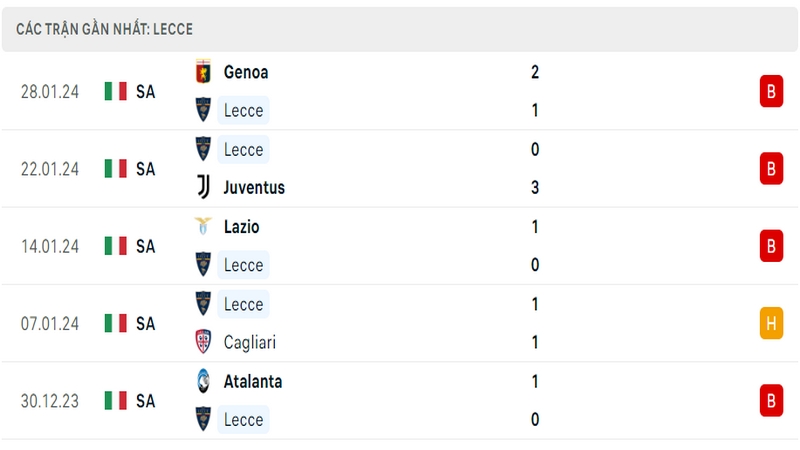Viewport: 800px width, 450px height.
Task: Open the Juventus team link
Action: coord(254,188)
